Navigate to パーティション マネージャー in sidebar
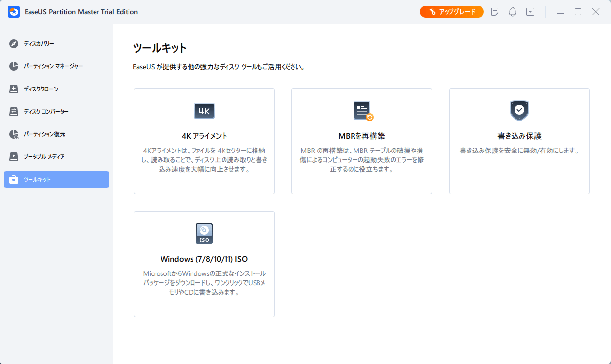Image resolution: width=611 pixels, height=364 pixels. (56, 66)
